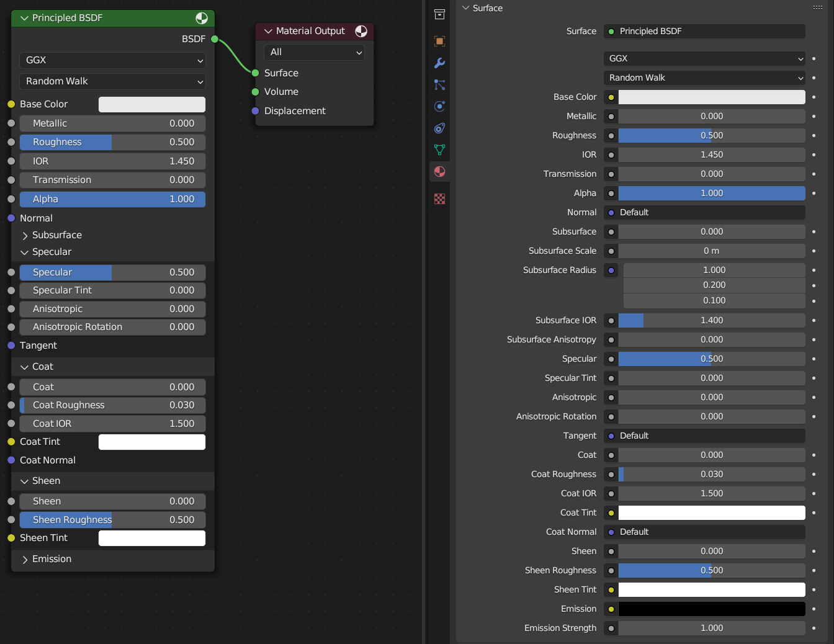The image size is (834, 644).
Task: Open the Physics properties tab
Action: click(439, 106)
